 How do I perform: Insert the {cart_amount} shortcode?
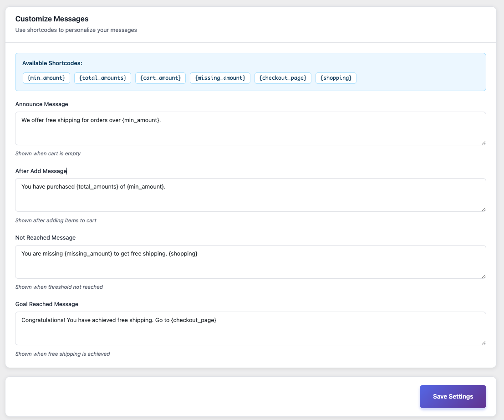[x=160, y=78]
